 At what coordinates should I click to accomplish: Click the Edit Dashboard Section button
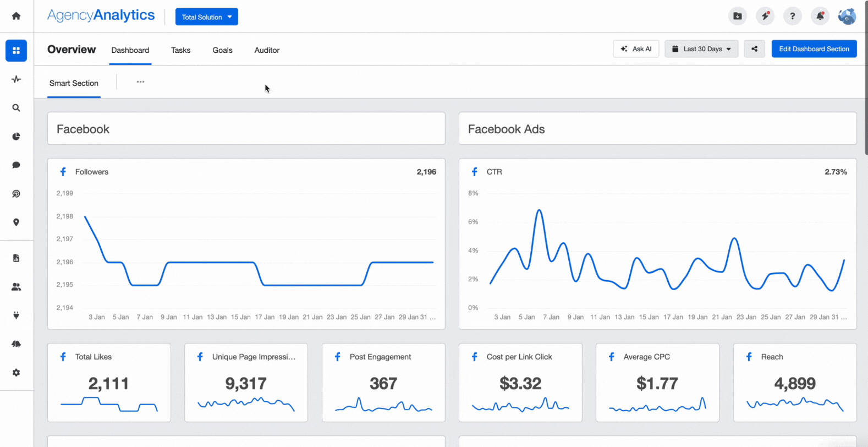(x=814, y=49)
